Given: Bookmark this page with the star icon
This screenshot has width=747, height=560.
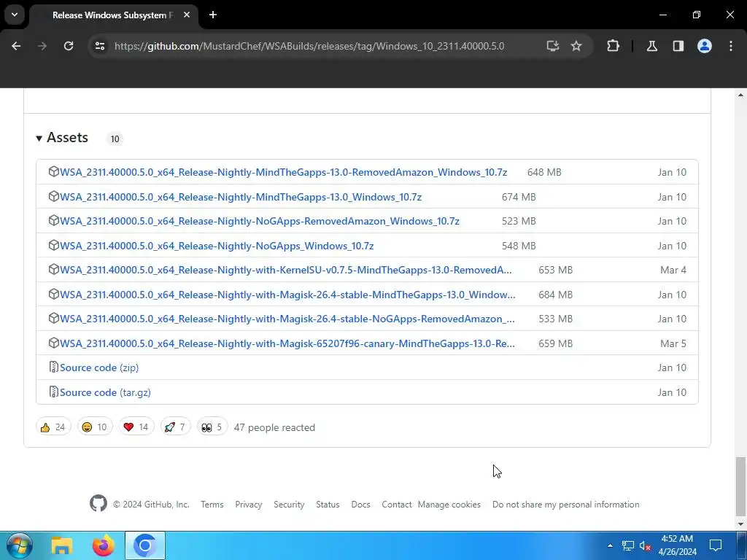Looking at the screenshot, I should [576, 46].
